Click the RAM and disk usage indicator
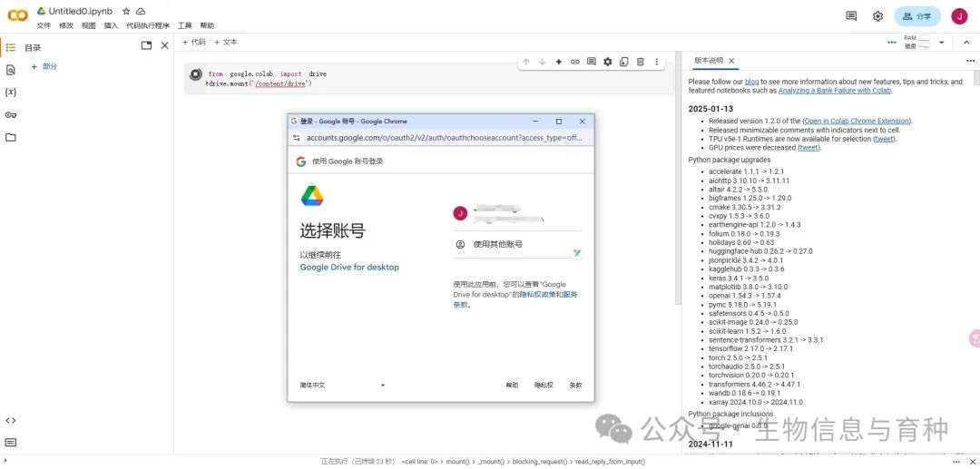980x469 pixels. (x=916, y=42)
